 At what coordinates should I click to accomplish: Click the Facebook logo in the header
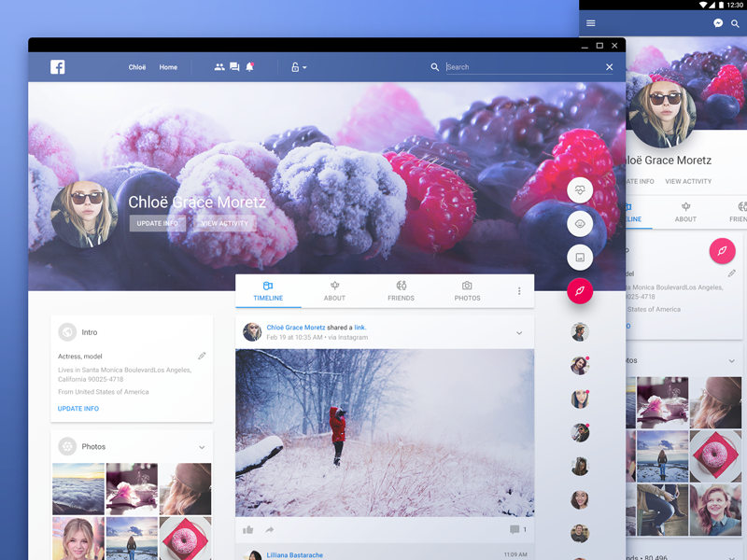(x=58, y=67)
